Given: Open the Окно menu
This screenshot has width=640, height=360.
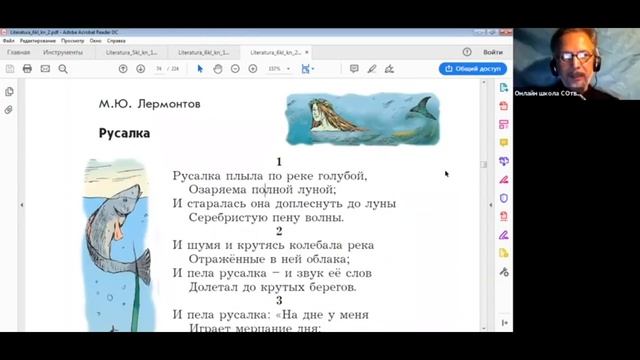Looking at the screenshot, I should [95, 41].
